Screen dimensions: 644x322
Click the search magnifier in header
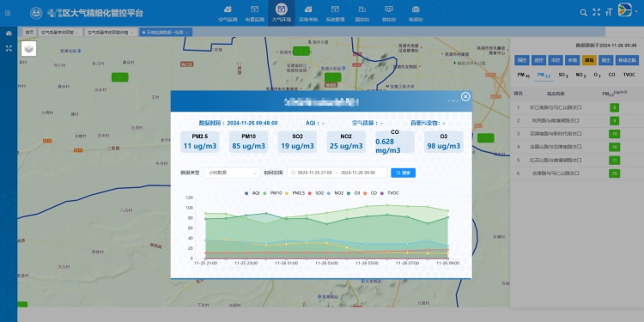(583, 13)
